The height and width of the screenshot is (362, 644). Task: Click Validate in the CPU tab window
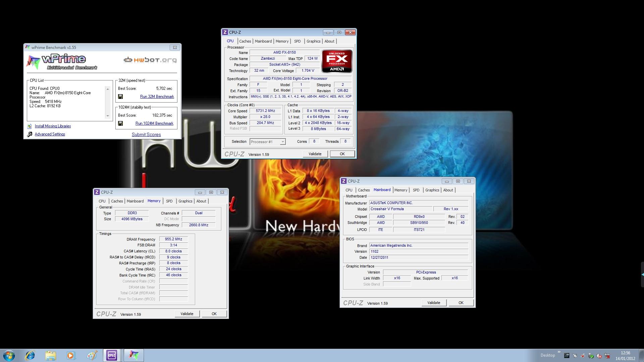pos(315,154)
